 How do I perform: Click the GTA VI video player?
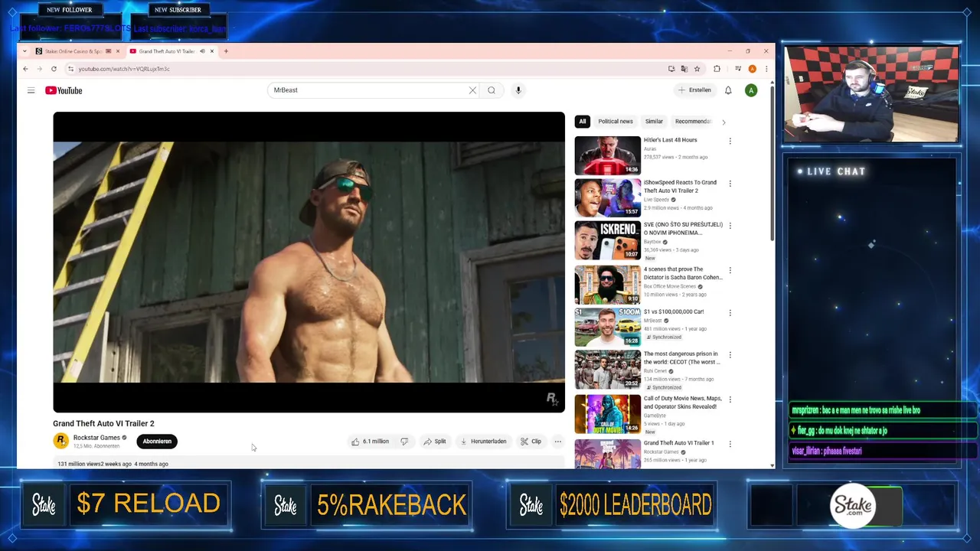click(309, 262)
